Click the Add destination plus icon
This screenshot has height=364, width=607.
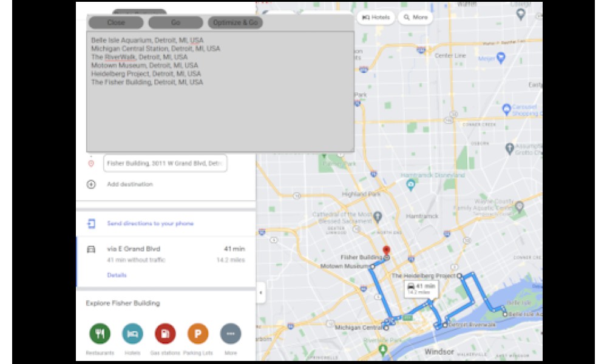(x=91, y=184)
